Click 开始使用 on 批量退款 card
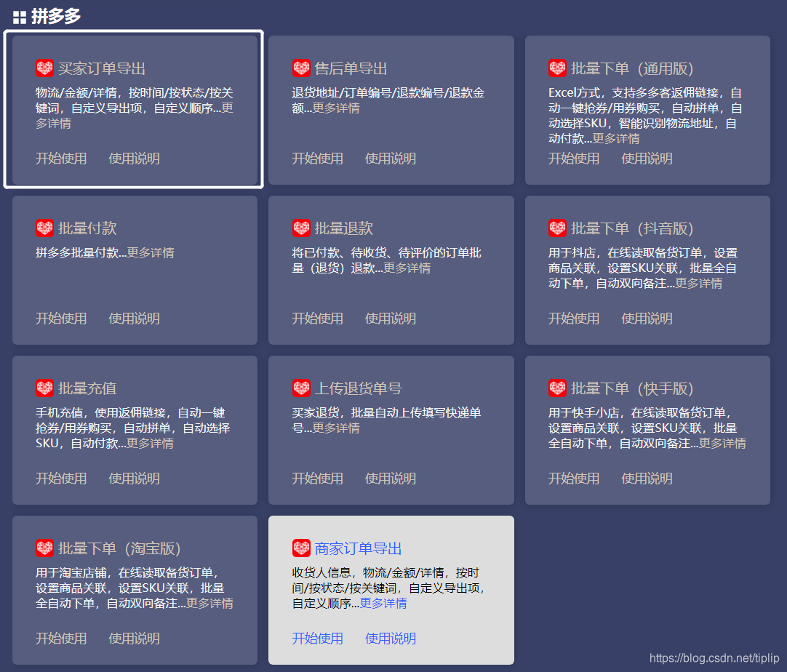The image size is (787, 672). [318, 319]
